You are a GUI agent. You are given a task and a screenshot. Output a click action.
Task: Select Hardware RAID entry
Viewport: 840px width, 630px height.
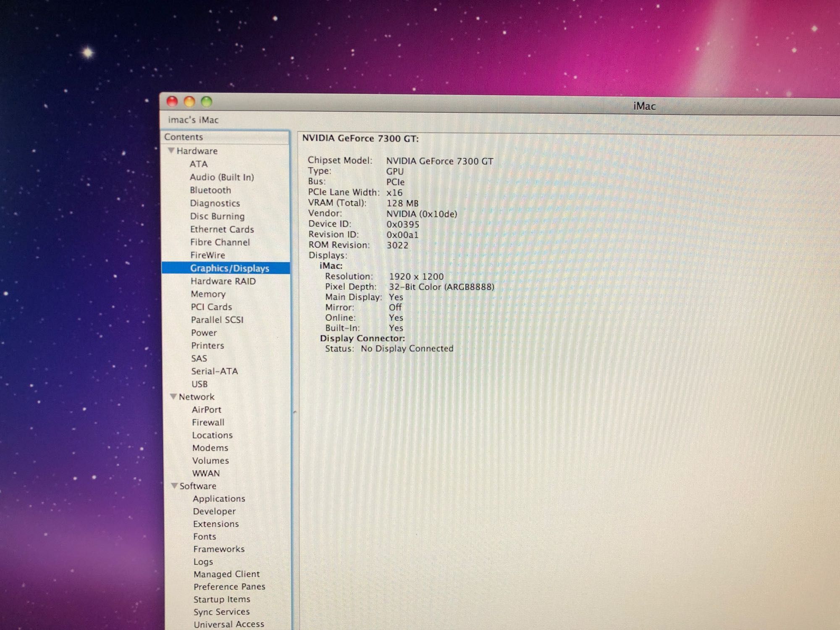[x=223, y=281]
